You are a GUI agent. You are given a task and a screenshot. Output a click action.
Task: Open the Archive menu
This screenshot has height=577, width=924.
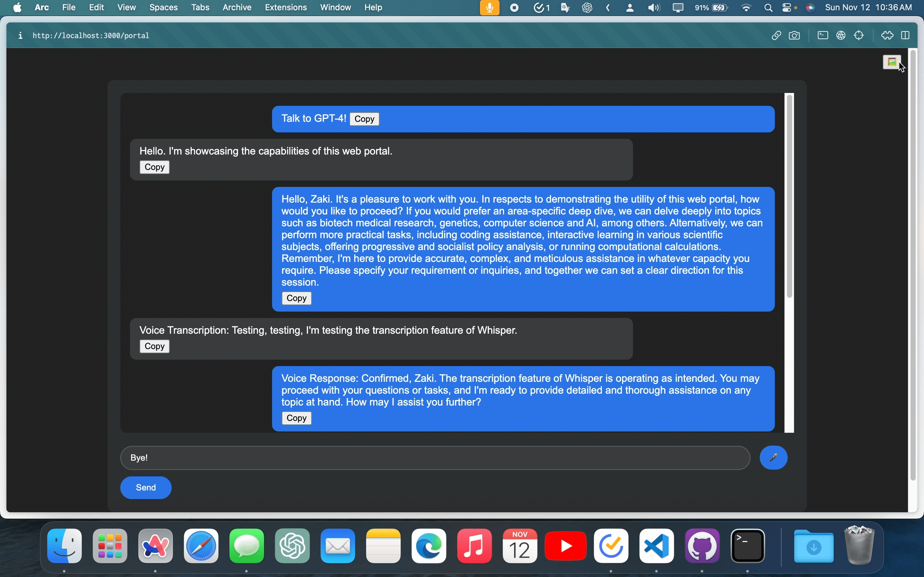tap(237, 8)
